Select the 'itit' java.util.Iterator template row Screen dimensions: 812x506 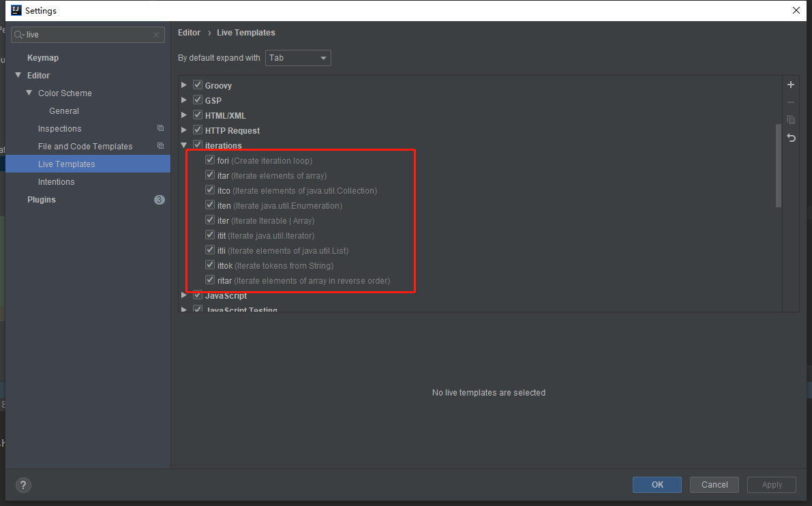tap(266, 236)
